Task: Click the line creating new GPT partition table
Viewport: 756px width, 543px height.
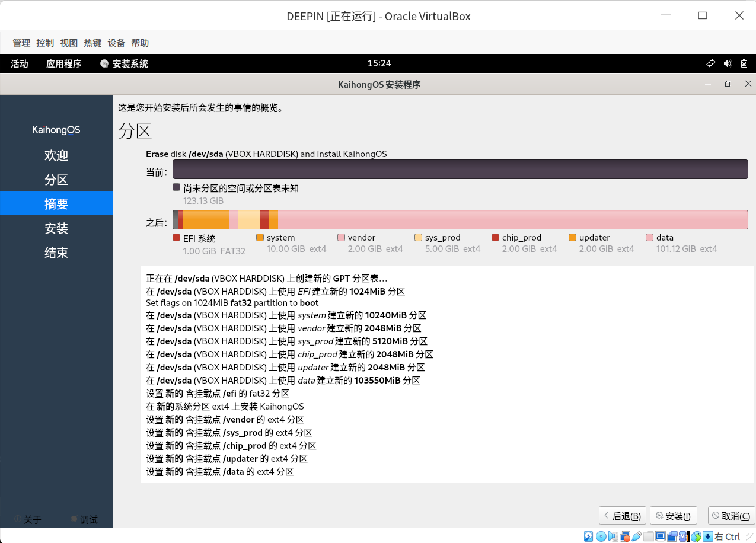Action: coord(267,279)
